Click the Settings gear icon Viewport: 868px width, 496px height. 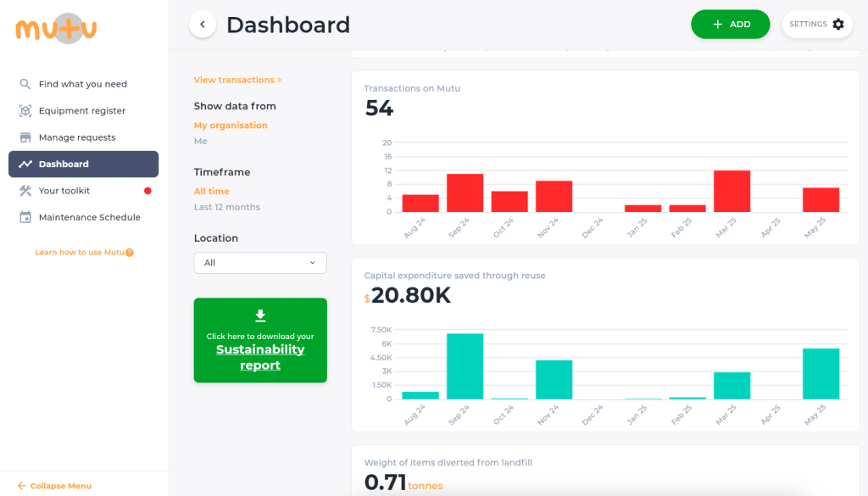(x=838, y=24)
